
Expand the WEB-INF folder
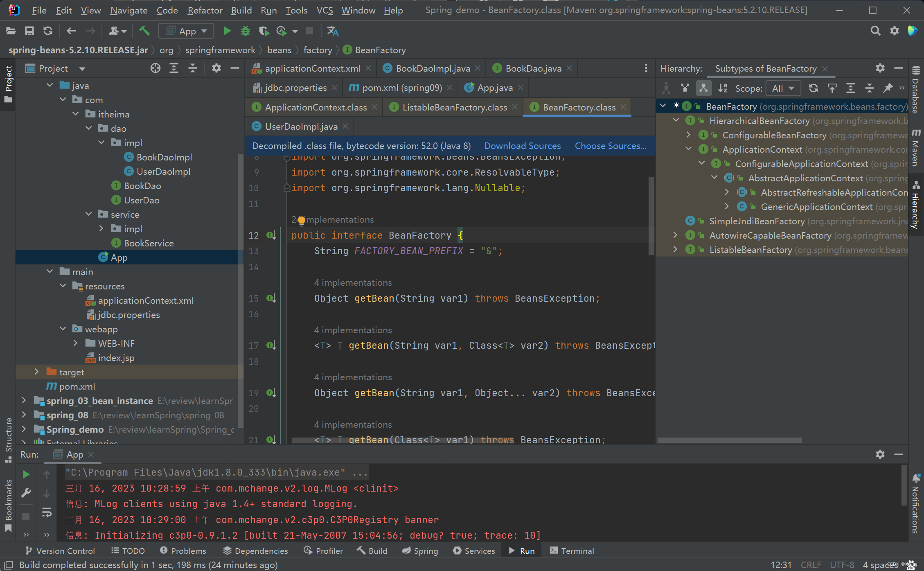75,343
